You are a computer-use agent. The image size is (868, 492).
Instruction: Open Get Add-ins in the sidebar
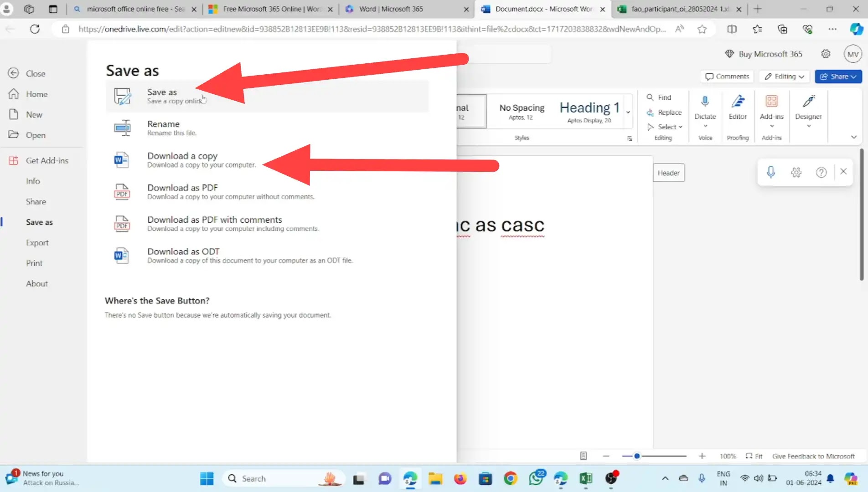(38, 160)
